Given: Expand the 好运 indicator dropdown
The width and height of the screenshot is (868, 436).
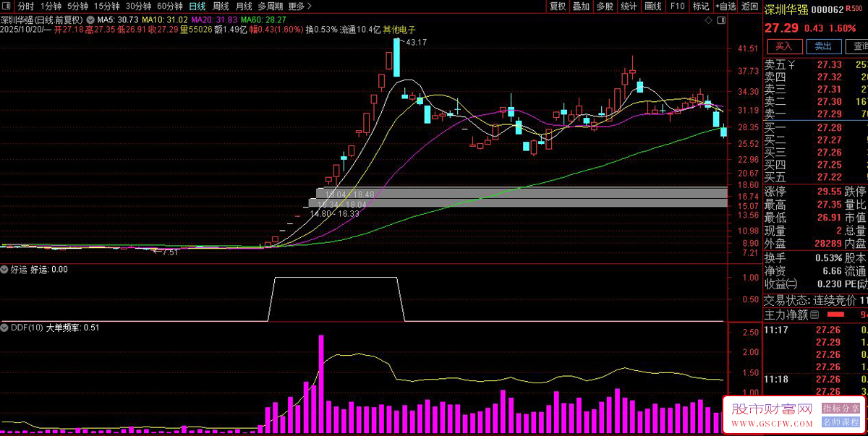Looking at the screenshot, I should click(x=4, y=270).
